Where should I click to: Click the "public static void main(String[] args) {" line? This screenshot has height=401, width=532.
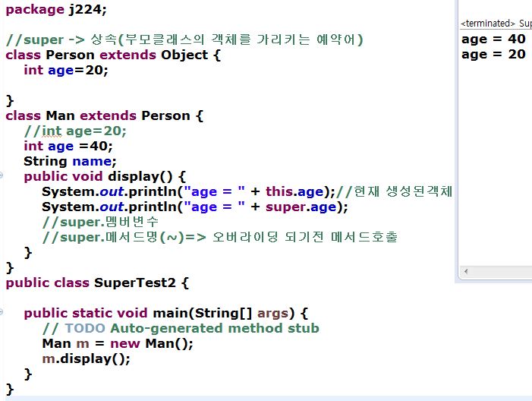pos(166,313)
